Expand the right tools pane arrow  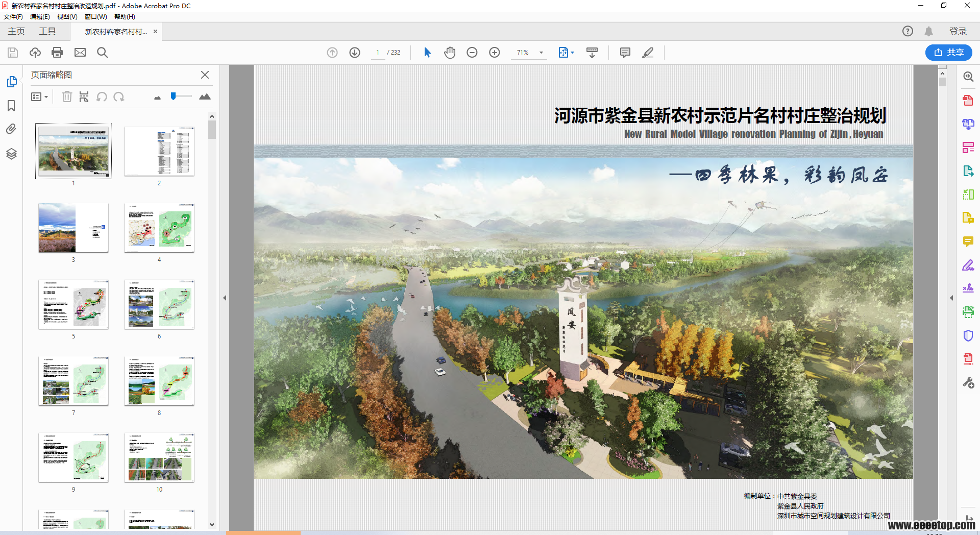pos(951,298)
